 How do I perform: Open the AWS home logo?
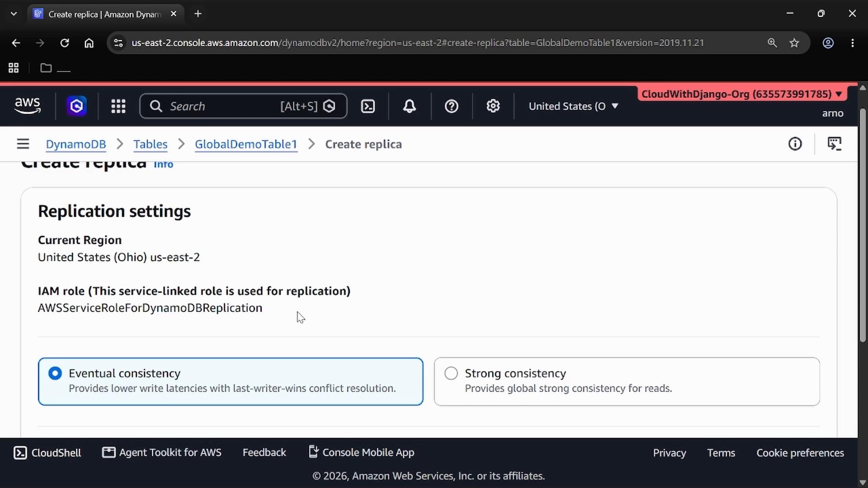28,106
